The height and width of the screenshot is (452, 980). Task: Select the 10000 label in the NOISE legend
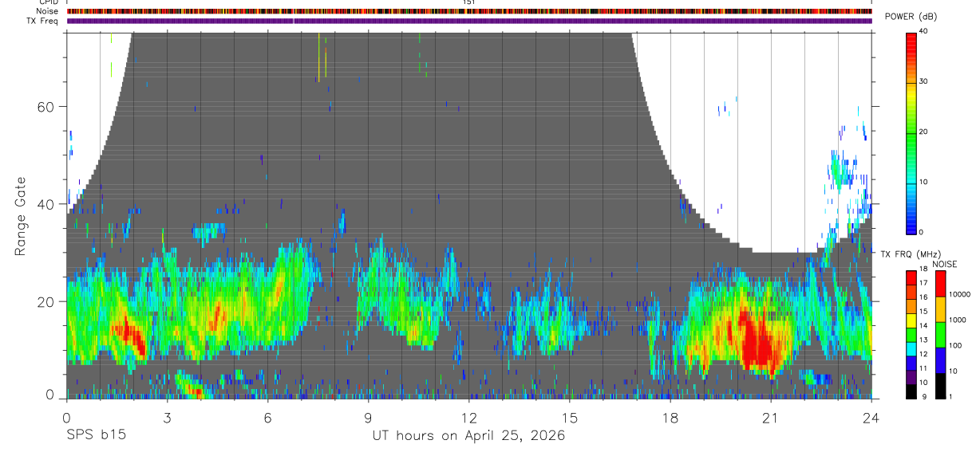click(x=959, y=294)
